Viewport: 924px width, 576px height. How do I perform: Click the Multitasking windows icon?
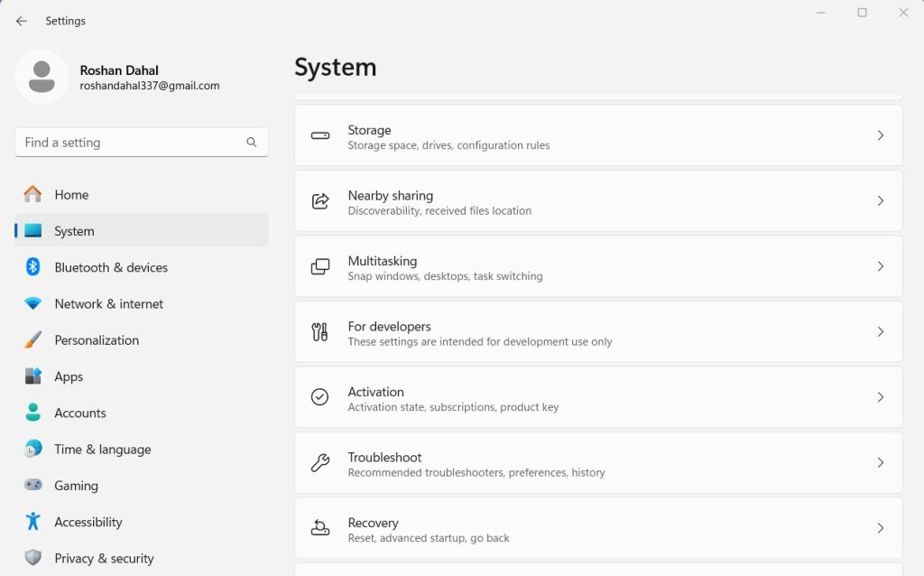320,266
